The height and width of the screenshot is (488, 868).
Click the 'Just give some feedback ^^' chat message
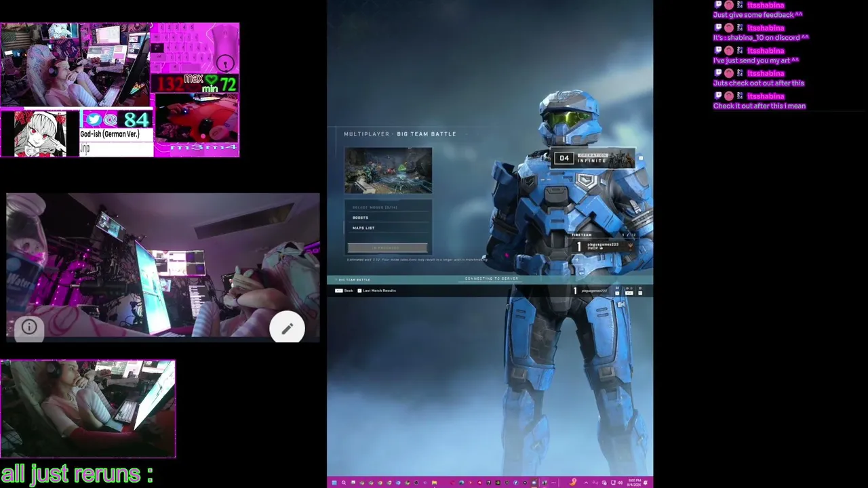(x=757, y=15)
